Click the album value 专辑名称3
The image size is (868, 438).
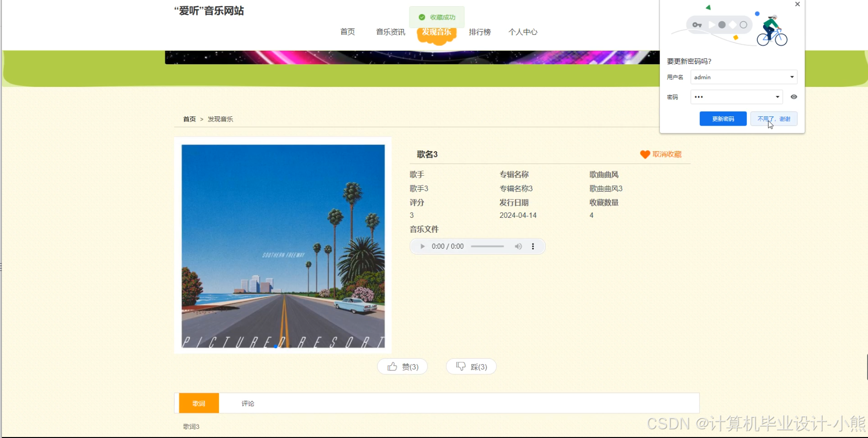(516, 189)
